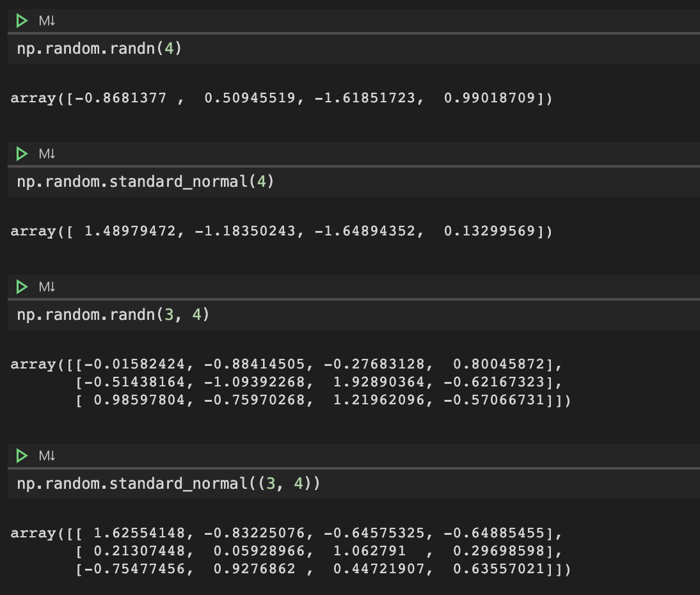The height and width of the screenshot is (595, 700).
Task: Run the np.random.randn(4) cell
Action: [x=21, y=20]
